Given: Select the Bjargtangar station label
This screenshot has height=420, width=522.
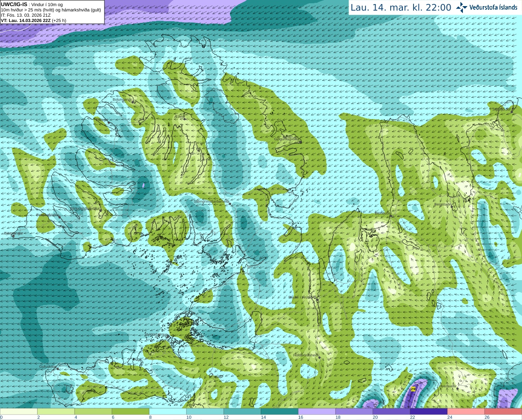Looking at the screenshot, I should click(13, 233).
